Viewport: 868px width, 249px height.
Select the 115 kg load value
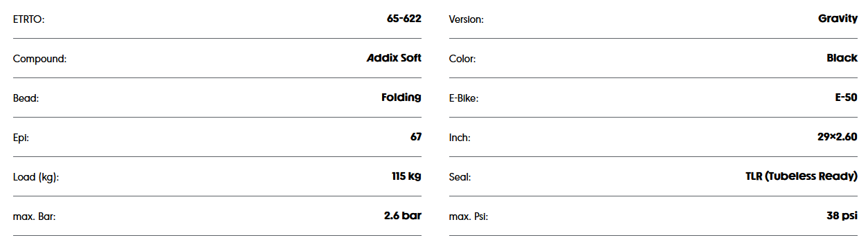point(406,176)
